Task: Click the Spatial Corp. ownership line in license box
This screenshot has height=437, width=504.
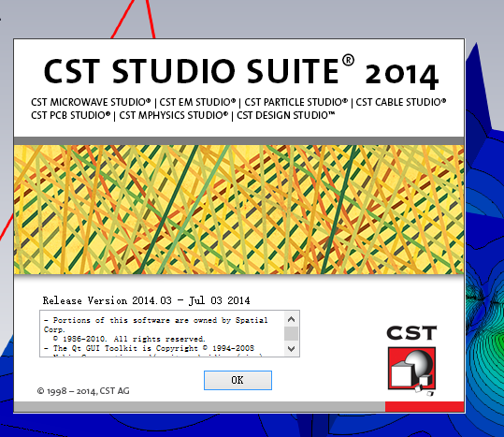Action: click(x=155, y=325)
